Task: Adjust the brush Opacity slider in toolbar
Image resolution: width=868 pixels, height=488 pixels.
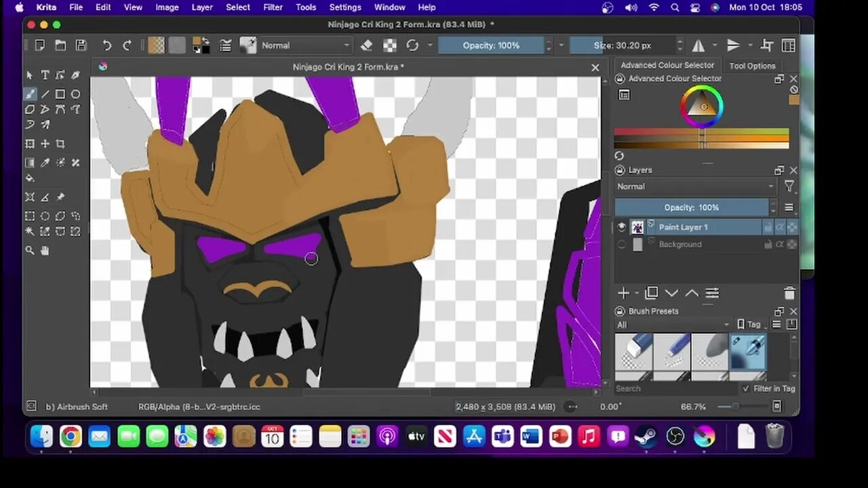Action: [491, 45]
